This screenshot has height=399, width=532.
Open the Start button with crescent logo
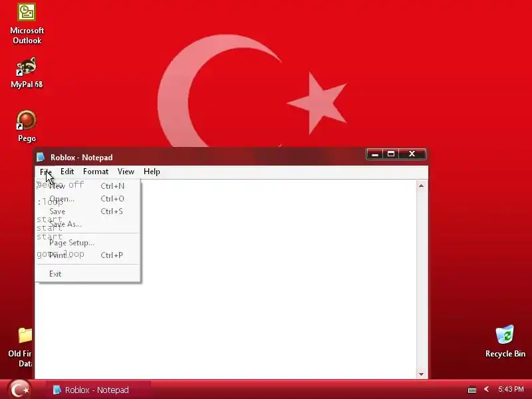(19, 389)
